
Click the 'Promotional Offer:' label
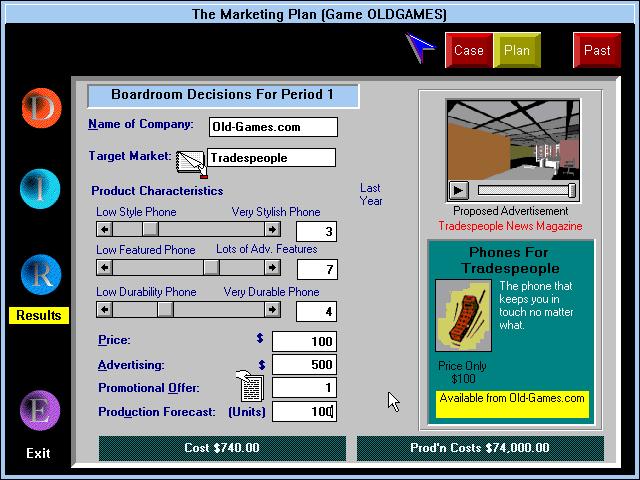pos(149,388)
